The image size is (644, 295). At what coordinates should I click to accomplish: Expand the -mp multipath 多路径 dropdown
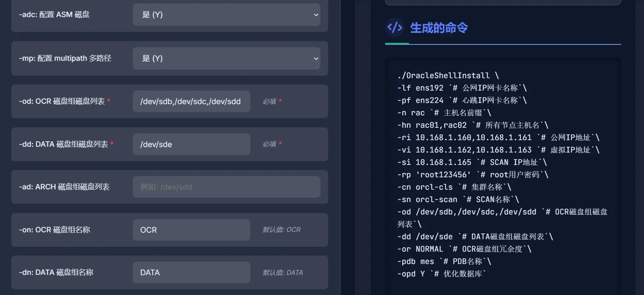[x=226, y=58]
